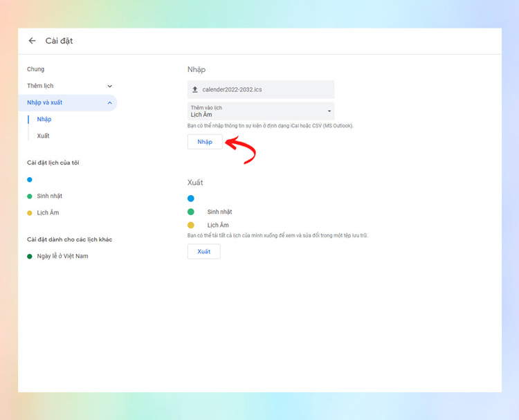The width and height of the screenshot is (519, 420).
Task: Open Ngày lễ ở Việt Nam calendar settings
Action: [x=62, y=256]
